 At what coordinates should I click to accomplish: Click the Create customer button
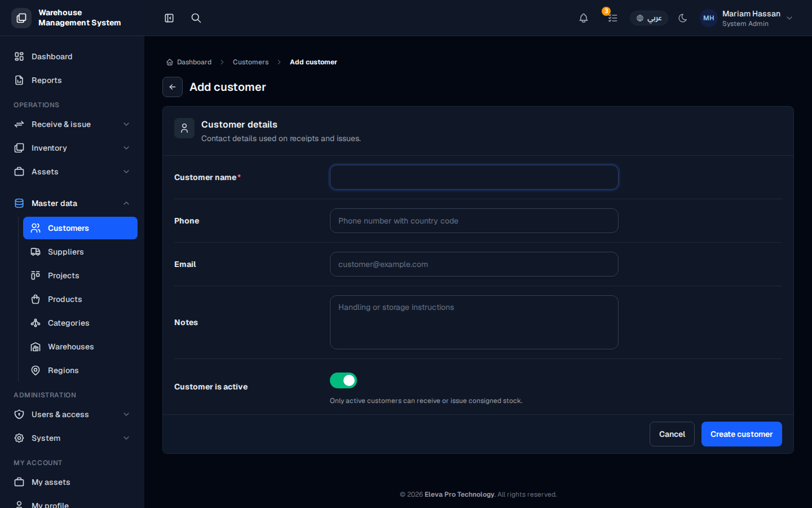pyautogui.click(x=742, y=434)
